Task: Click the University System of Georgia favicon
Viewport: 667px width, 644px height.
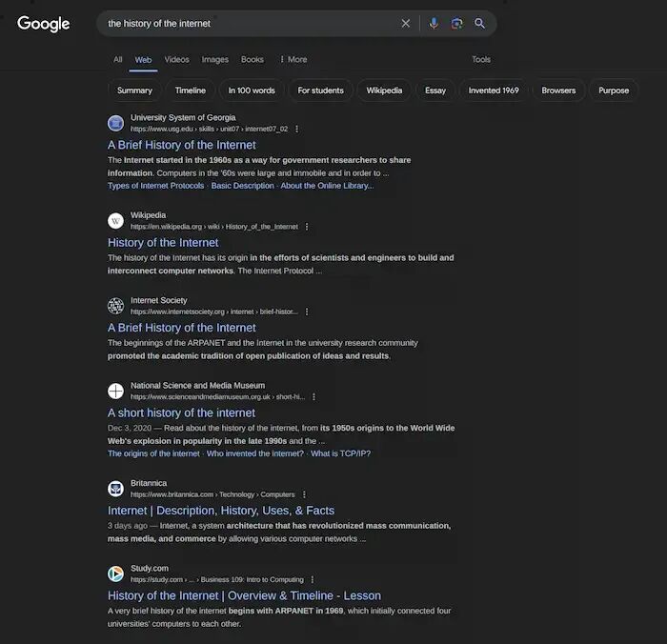Action: tap(115, 123)
